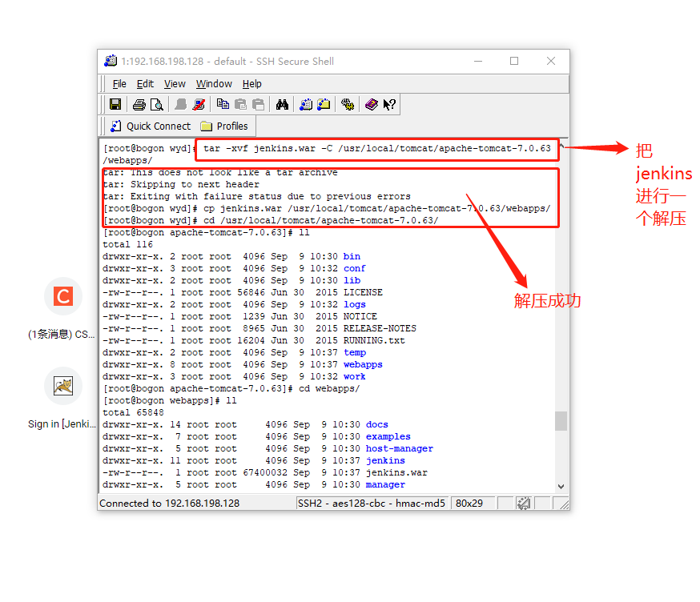Click the blue 'examples' directory entry
Screen dimensions: 700x602
(388, 436)
